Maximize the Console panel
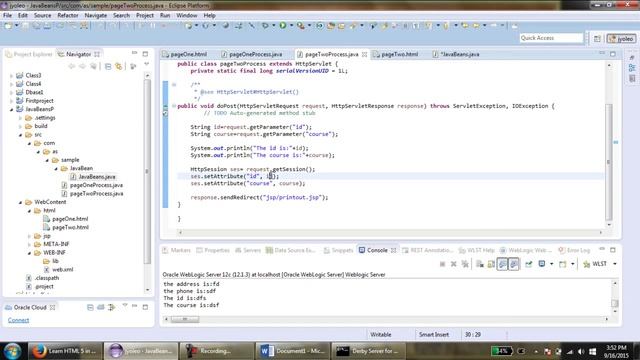This screenshot has width=640, height=360. click(x=613, y=250)
